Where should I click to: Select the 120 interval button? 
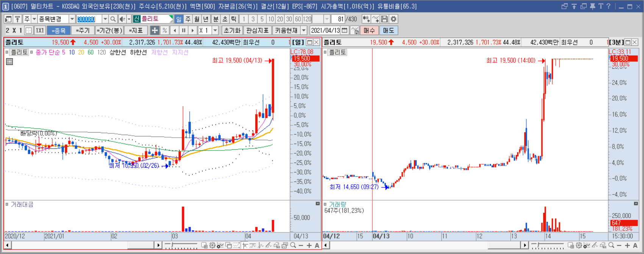(x=307, y=19)
